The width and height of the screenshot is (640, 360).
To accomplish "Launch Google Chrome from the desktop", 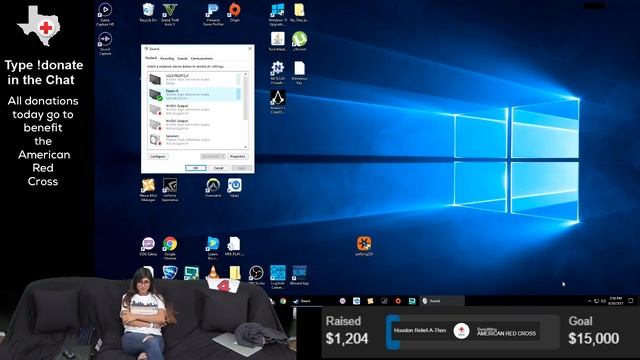I will click(x=170, y=248).
